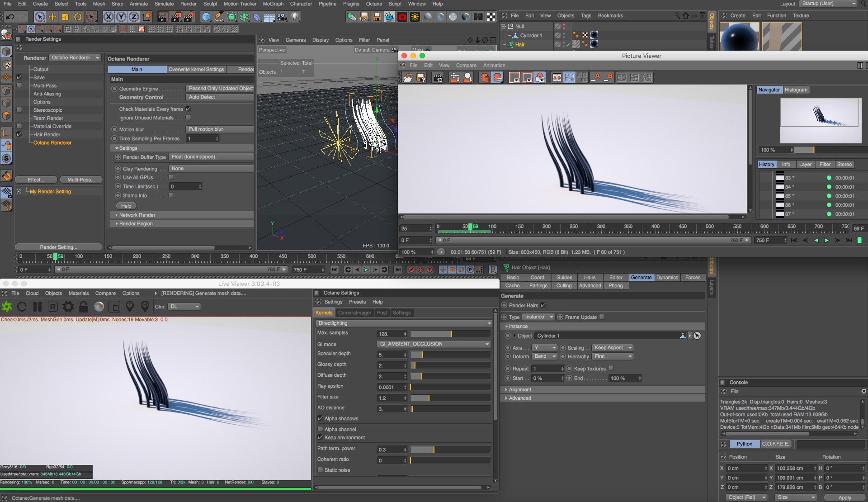
Task: Click Set as A compare icon
Action: [597, 78]
